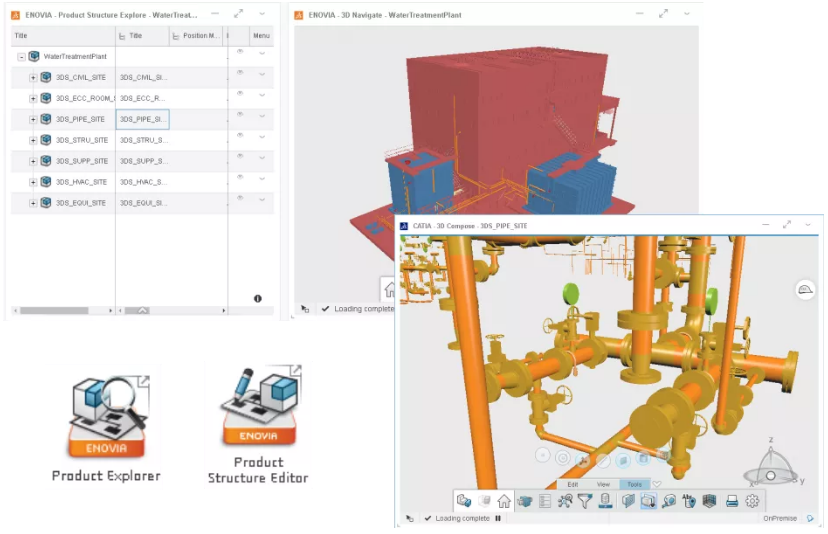Switch to the View tab in CATIA toolbar
The image size is (828, 534).
pyautogui.click(x=603, y=484)
